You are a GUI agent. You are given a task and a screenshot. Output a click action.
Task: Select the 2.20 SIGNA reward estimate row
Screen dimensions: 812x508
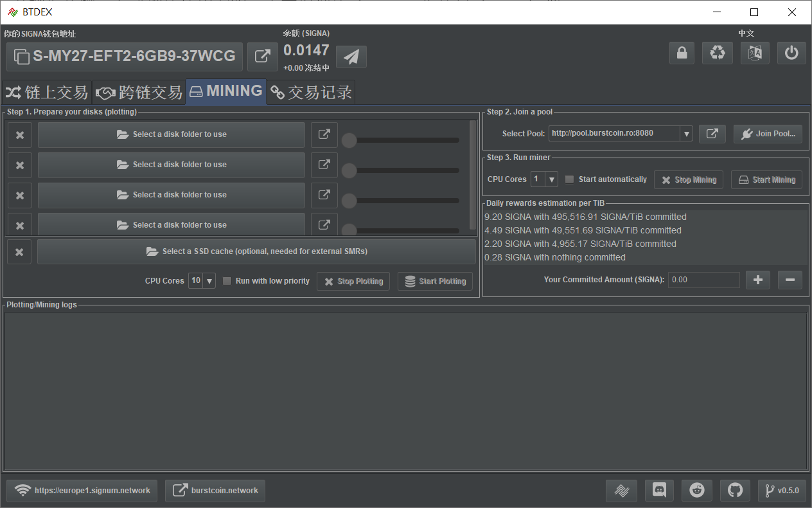click(646, 244)
